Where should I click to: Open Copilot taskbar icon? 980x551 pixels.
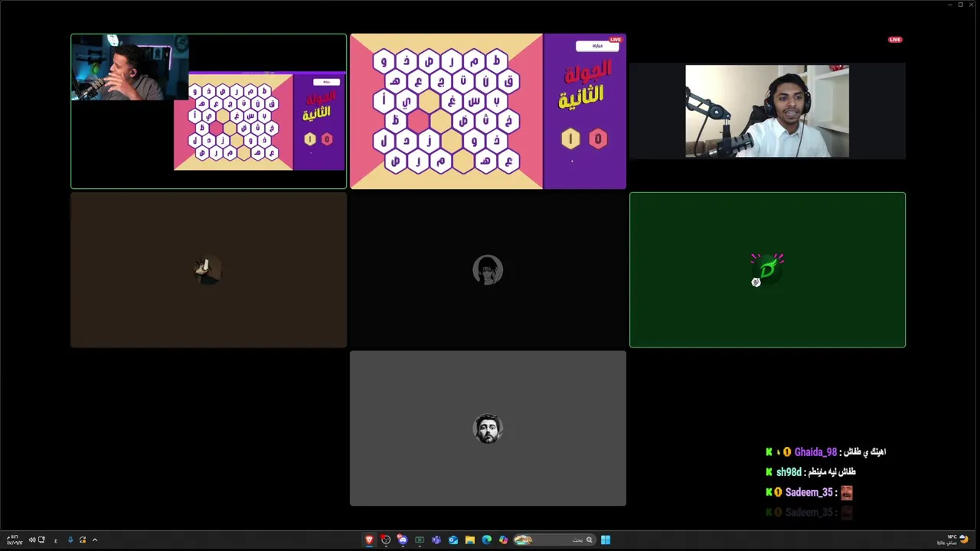click(x=503, y=540)
